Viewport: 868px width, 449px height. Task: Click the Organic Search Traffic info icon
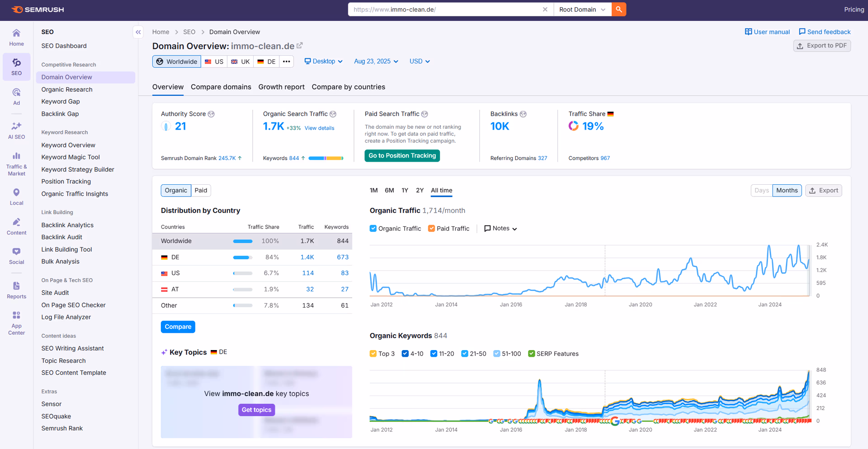point(333,114)
